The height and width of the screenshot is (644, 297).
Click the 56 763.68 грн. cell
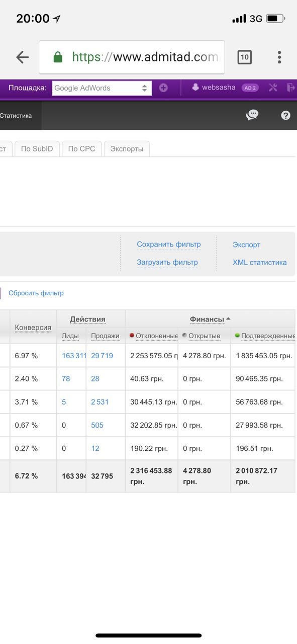(x=259, y=402)
